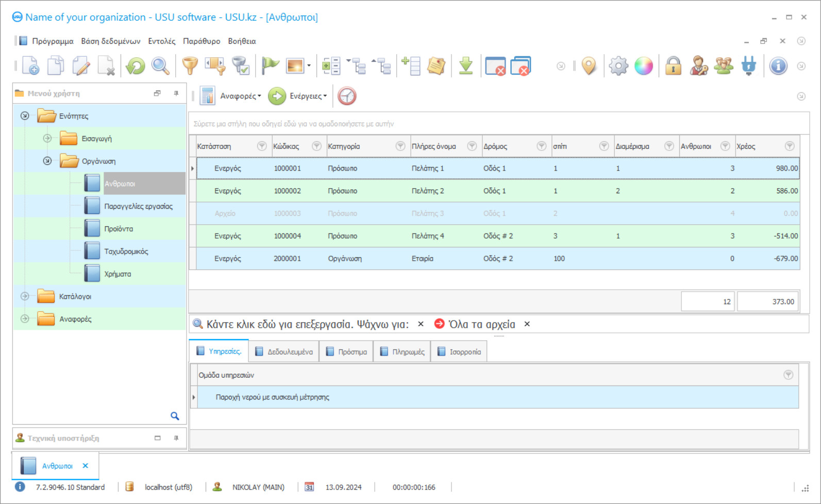Select row with code 1000004
The width and height of the screenshot is (821, 504).
tap(498, 236)
